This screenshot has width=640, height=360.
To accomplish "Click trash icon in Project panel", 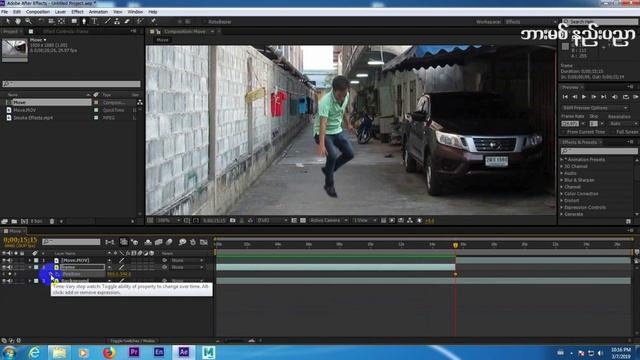I will (x=52, y=221).
